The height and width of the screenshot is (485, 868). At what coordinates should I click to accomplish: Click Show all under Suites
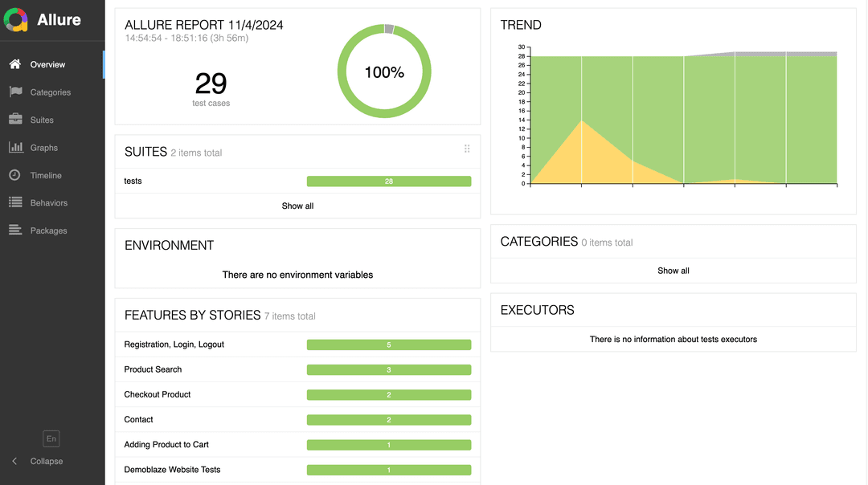click(x=298, y=206)
